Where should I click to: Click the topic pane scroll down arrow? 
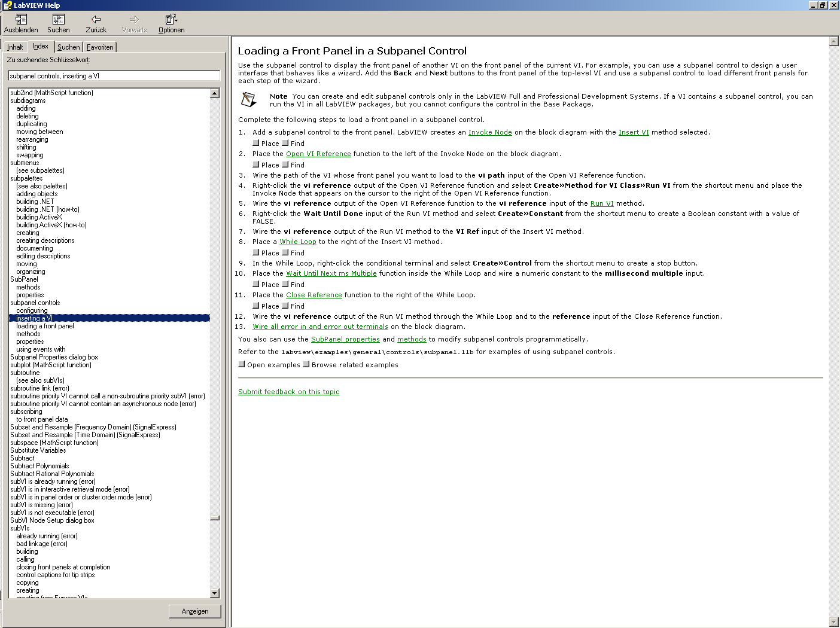(834, 622)
